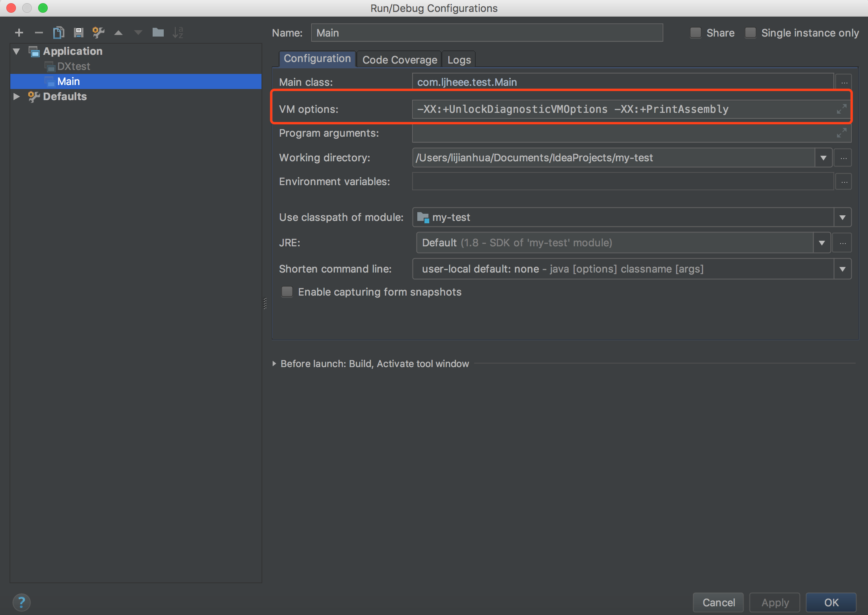Enable capturing form snapshots checkbox
Viewport: 868px width, 615px height.
pyautogui.click(x=287, y=292)
